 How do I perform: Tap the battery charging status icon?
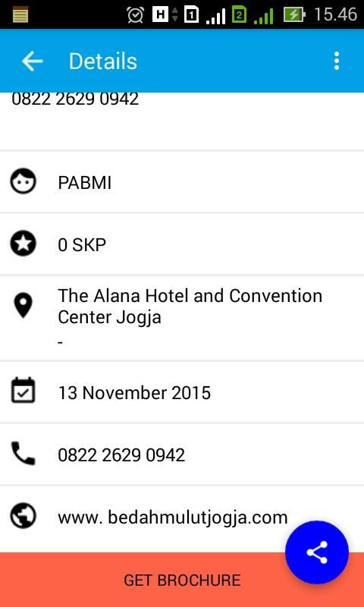click(x=294, y=14)
